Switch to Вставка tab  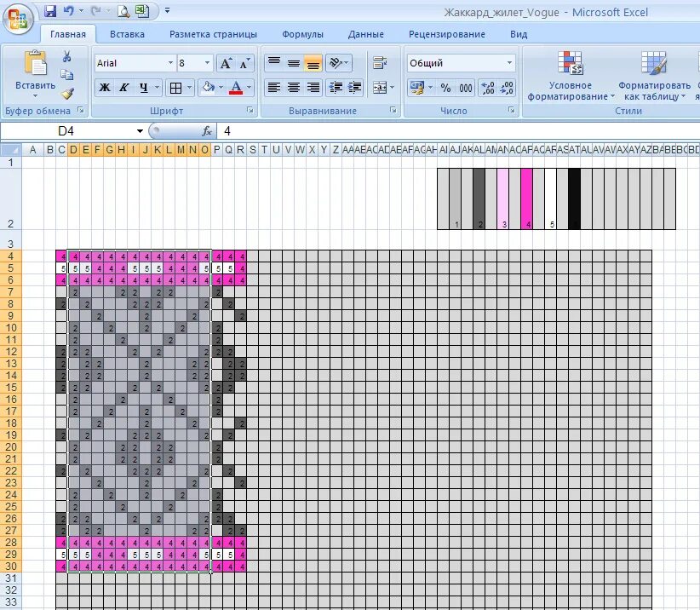(127, 34)
